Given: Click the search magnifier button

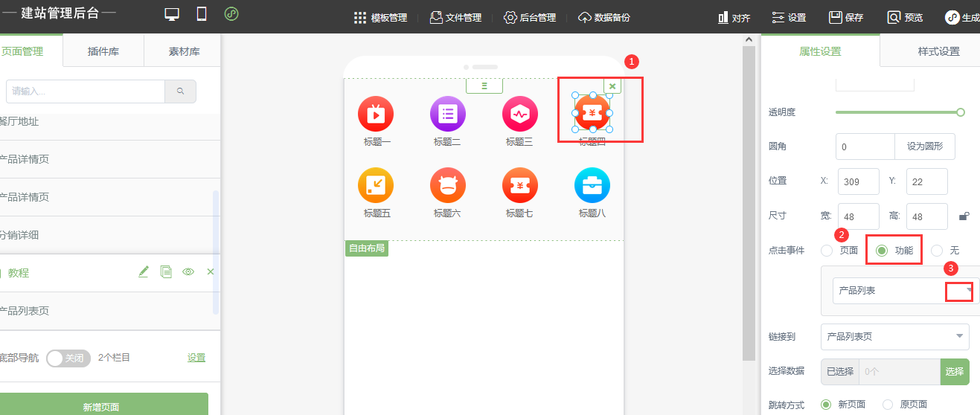Looking at the screenshot, I should (x=180, y=91).
